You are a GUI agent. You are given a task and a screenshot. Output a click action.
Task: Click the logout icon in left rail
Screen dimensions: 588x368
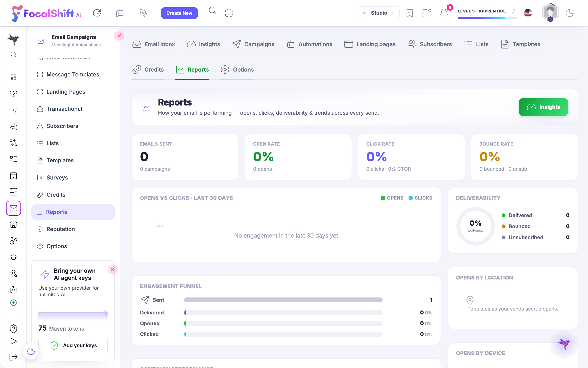point(14,357)
